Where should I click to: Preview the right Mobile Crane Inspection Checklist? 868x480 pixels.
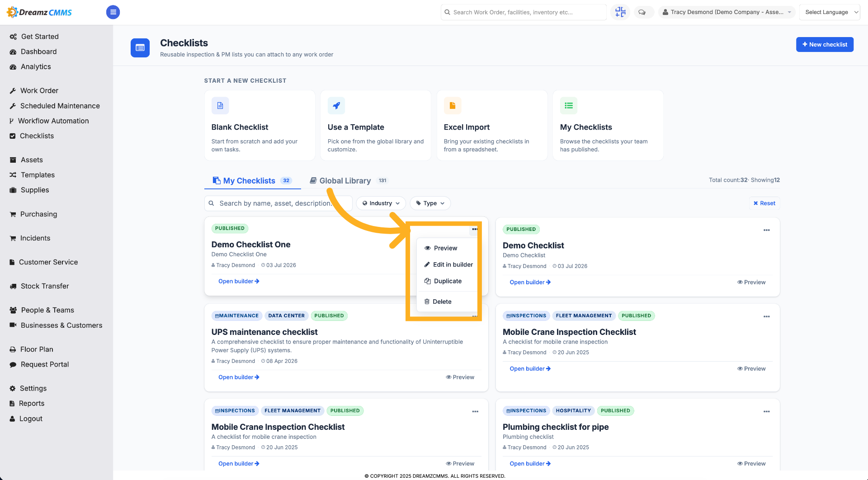tap(751, 368)
